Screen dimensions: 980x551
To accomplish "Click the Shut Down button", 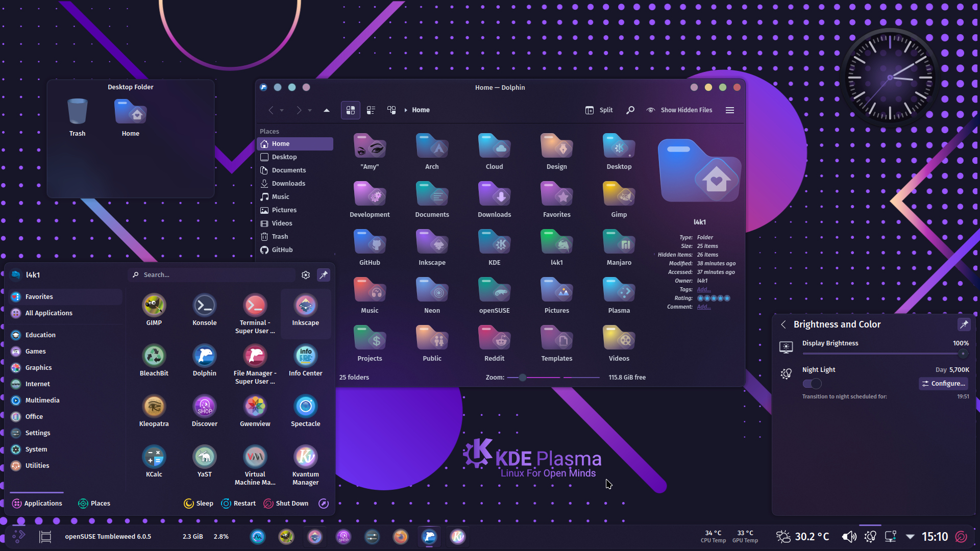I will click(x=286, y=504).
